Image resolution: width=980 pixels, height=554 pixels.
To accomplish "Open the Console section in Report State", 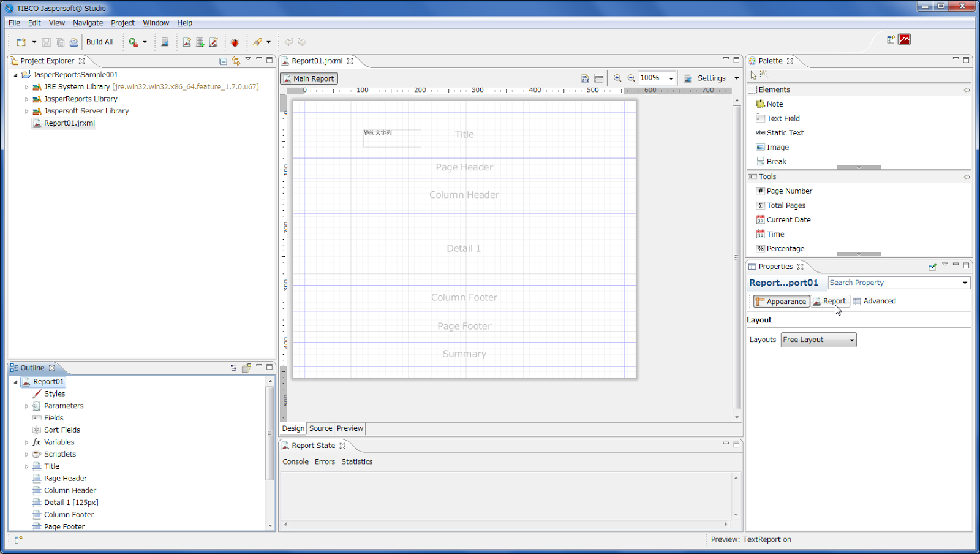I will 295,462.
